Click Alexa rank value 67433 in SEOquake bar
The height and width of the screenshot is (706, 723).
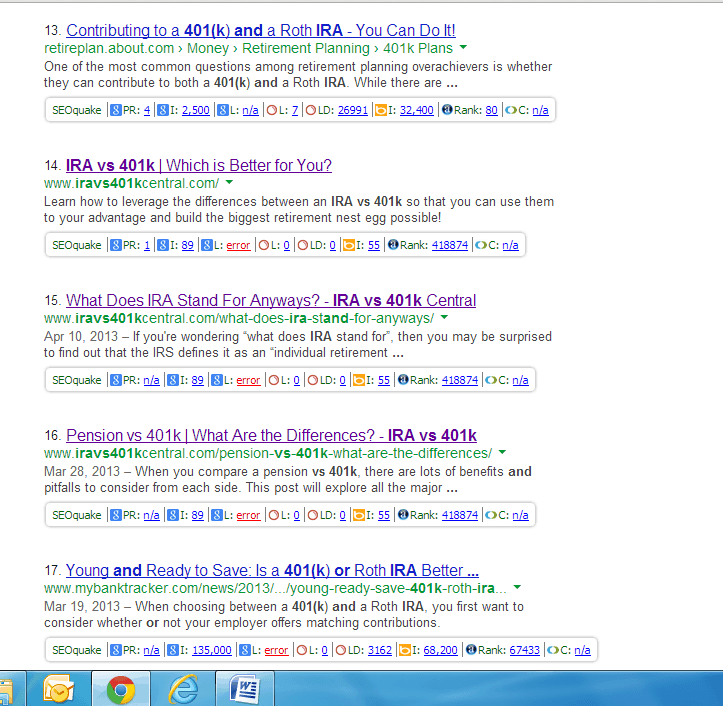click(x=525, y=650)
